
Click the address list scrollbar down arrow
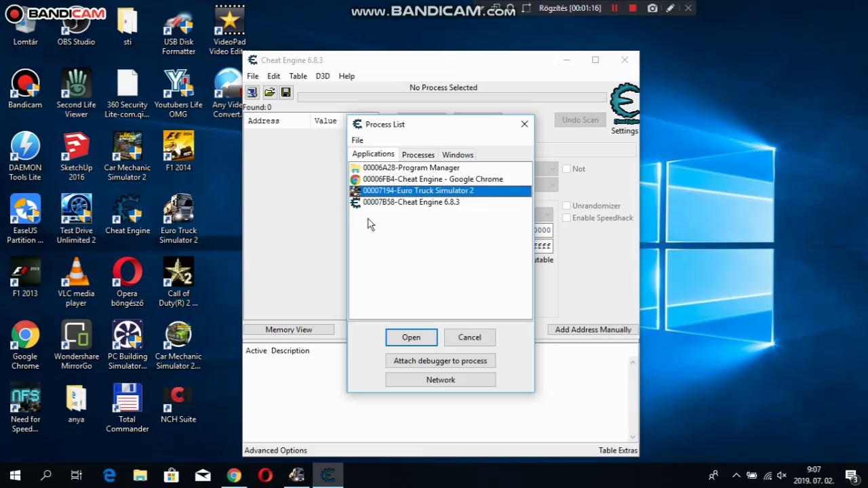pos(633,437)
